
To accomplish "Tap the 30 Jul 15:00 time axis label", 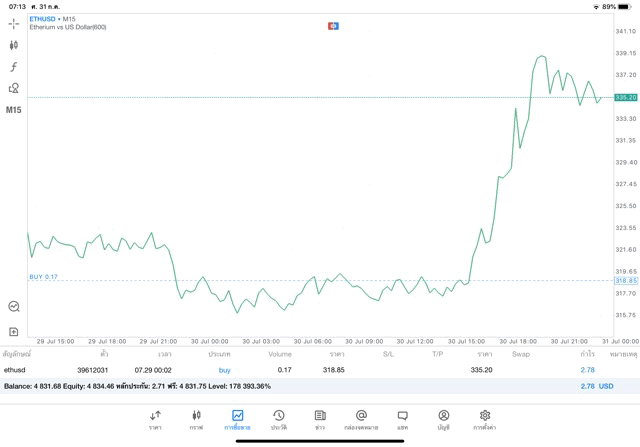I will pos(466,341).
